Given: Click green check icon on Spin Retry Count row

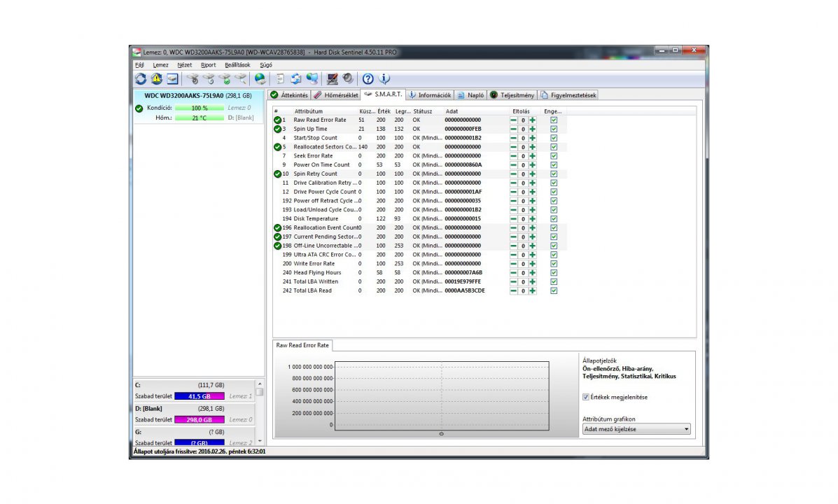Looking at the screenshot, I should (x=277, y=174).
